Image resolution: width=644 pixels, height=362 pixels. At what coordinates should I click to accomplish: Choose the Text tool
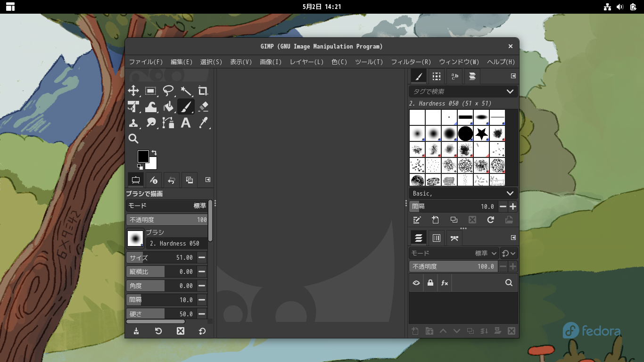click(x=186, y=123)
